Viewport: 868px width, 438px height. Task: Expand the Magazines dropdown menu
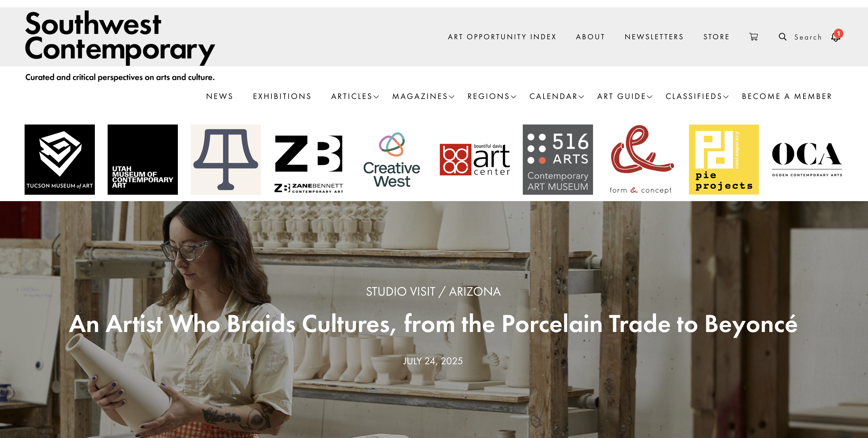coord(423,96)
